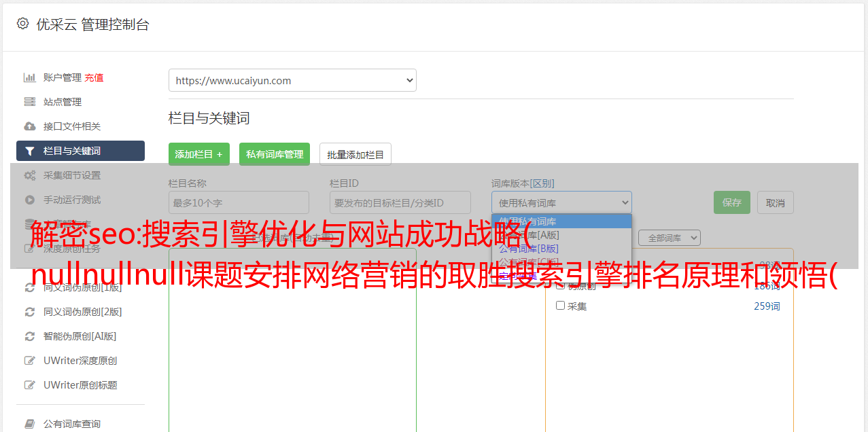
Task: Click the 词库版本[区别] label
Action: click(x=523, y=183)
